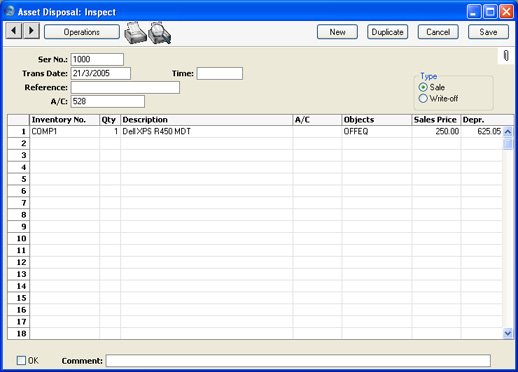Cancel changes to the record
This screenshot has width=518, height=372.
(x=438, y=32)
